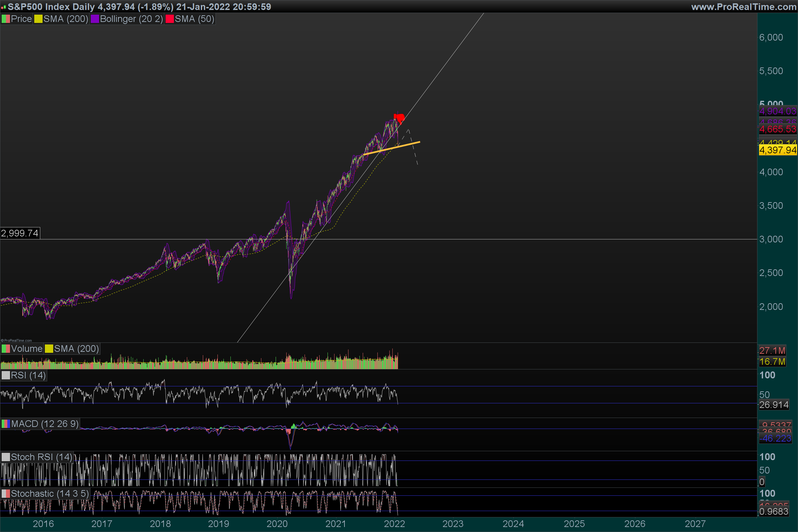Click the 2,999.74 horizontal line label

(x=20, y=233)
